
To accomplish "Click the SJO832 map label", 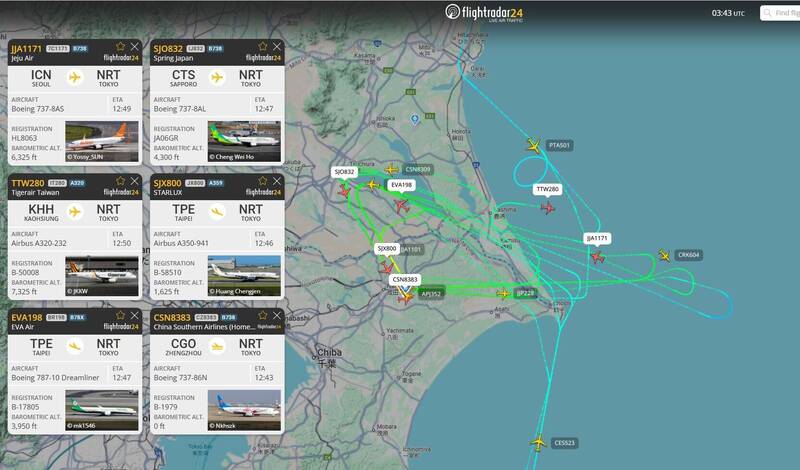I will [344, 171].
